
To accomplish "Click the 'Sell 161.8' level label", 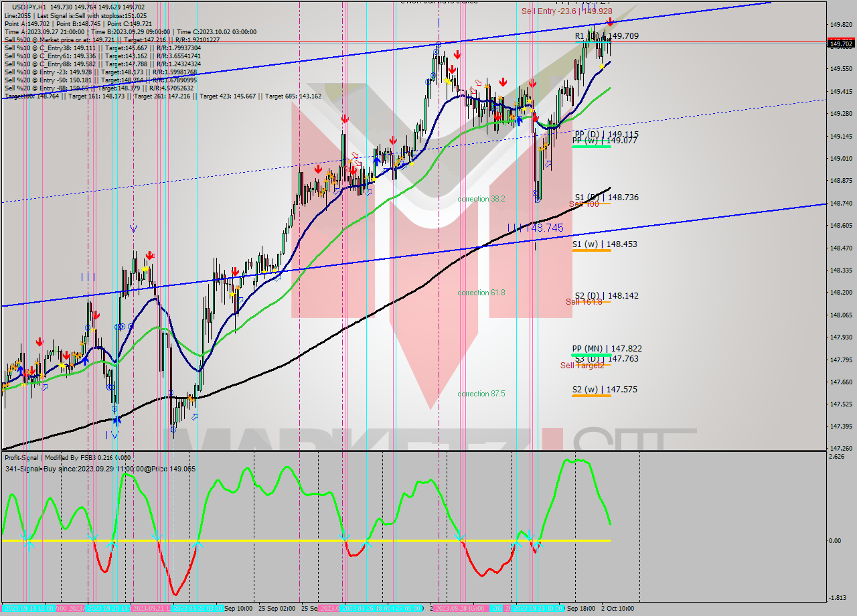I will [584, 302].
